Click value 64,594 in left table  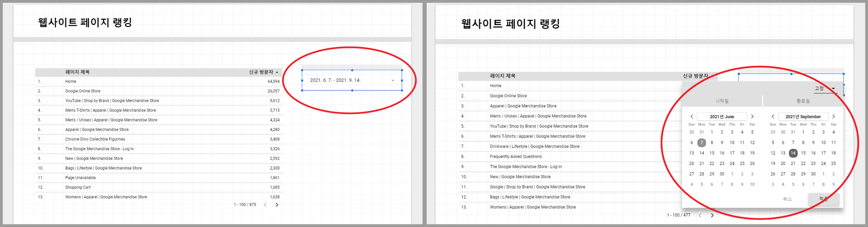(x=273, y=81)
